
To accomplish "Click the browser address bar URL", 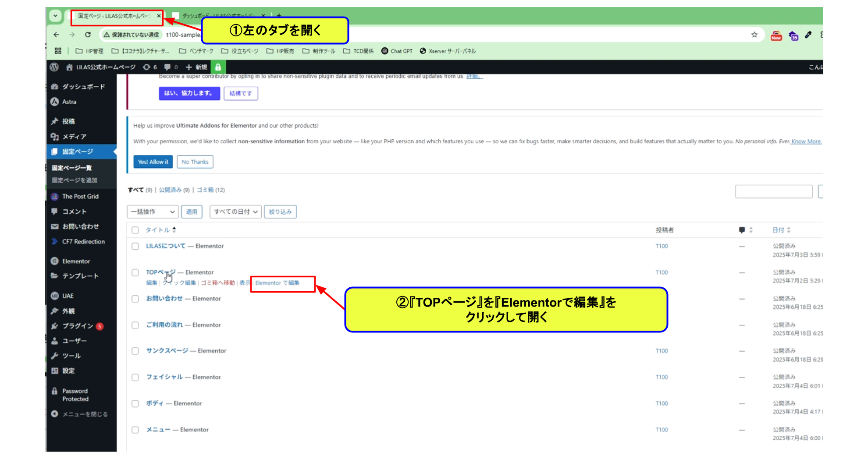I will [183, 35].
